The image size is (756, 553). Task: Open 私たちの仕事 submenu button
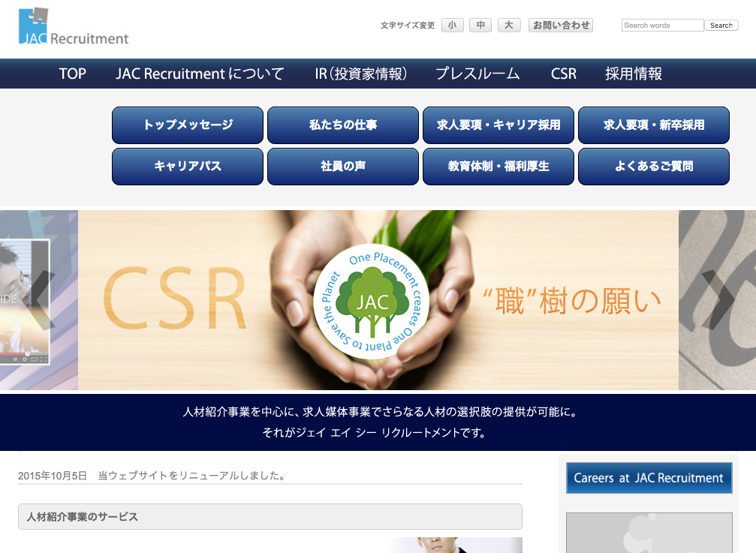343,125
